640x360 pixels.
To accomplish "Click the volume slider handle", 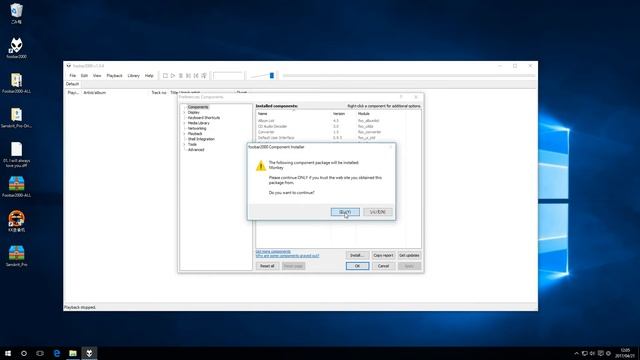I will click(x=272, y=76).
